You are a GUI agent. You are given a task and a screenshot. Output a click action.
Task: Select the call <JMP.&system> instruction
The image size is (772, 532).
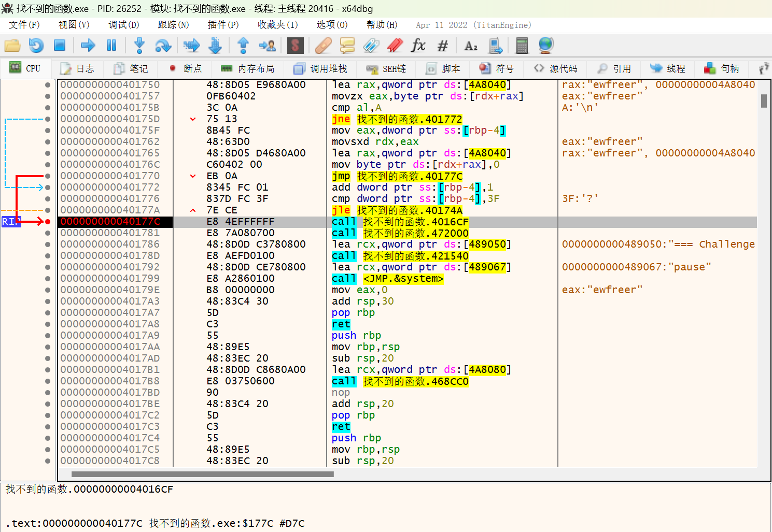(387, 279)
